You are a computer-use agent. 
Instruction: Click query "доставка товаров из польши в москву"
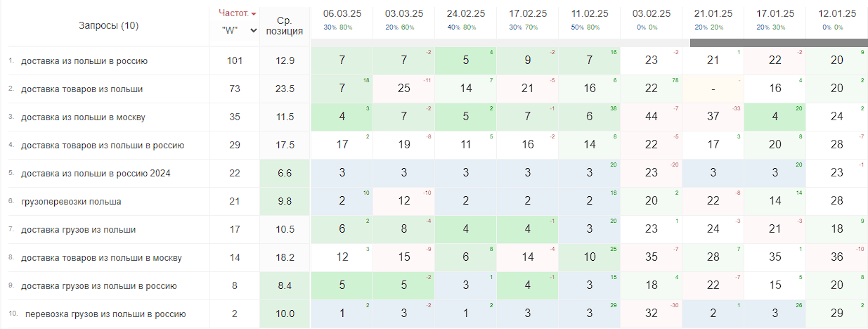click(x=101, y=258)
